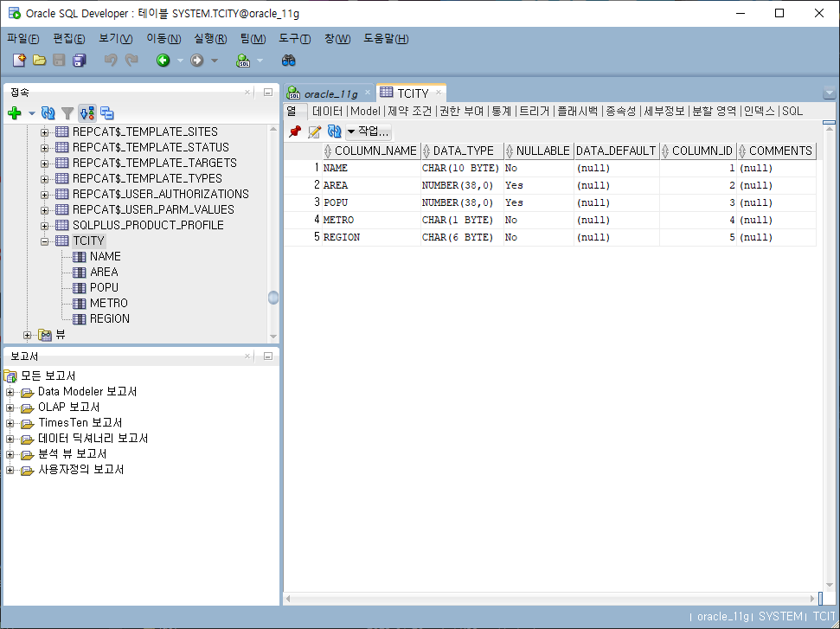Close the connections panel with its x

tap(247, 93)
